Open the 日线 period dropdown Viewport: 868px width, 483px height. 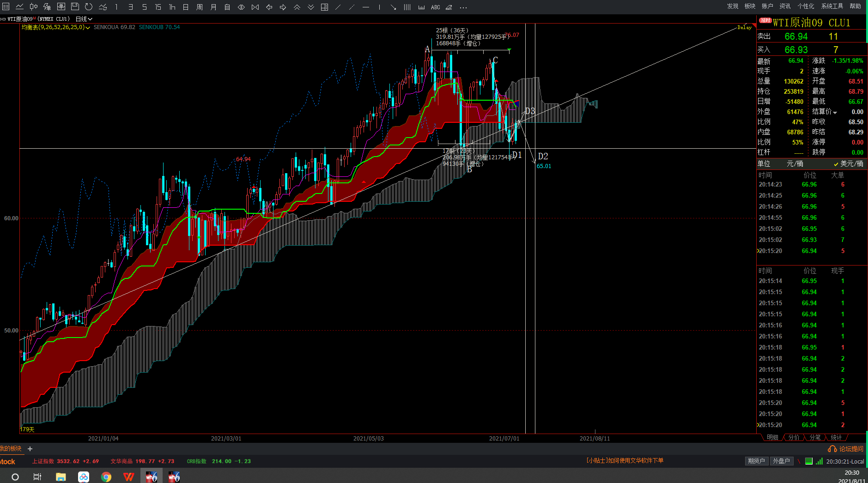[x=84, y=19]
